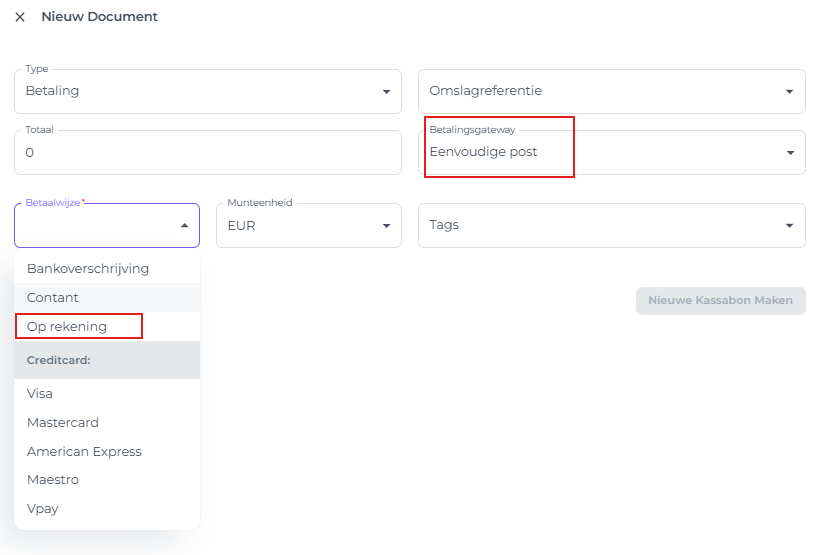
Task: Select Op rekening option
Action: click(x=67, y=327)
